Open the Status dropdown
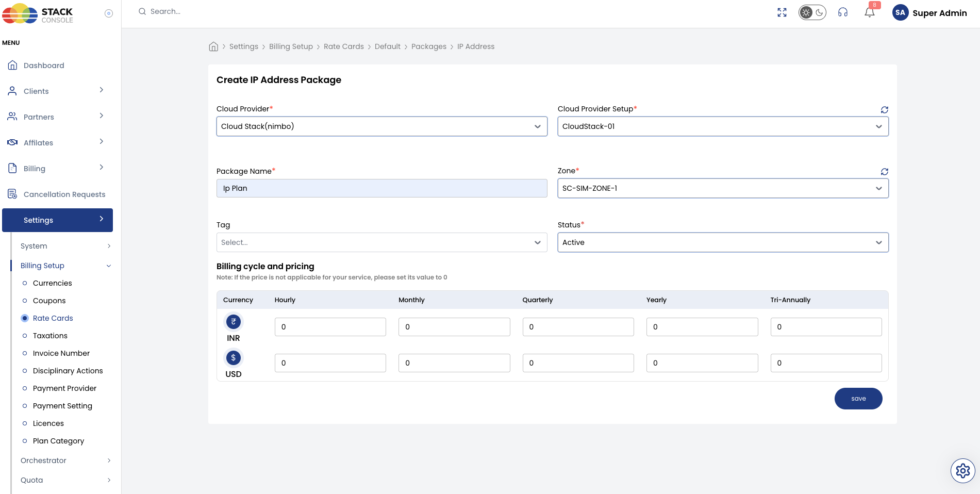This screenshot has width=980, height=494. click(723, 242)
